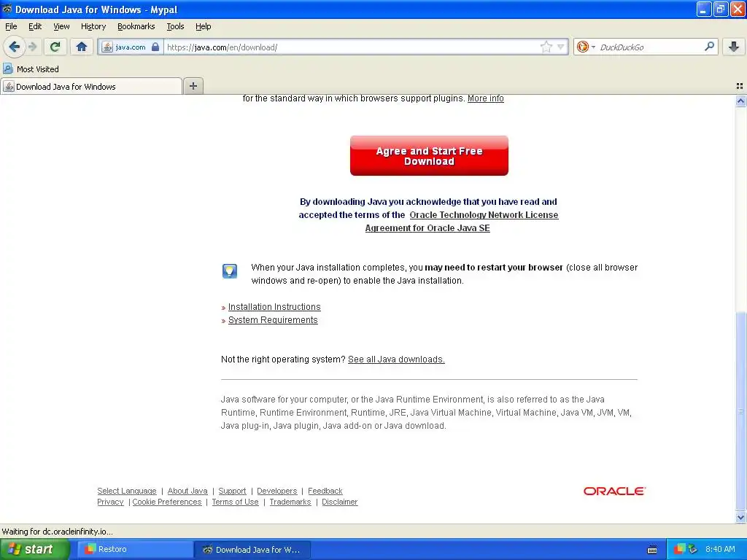Open the Help menu

point(203,26)
